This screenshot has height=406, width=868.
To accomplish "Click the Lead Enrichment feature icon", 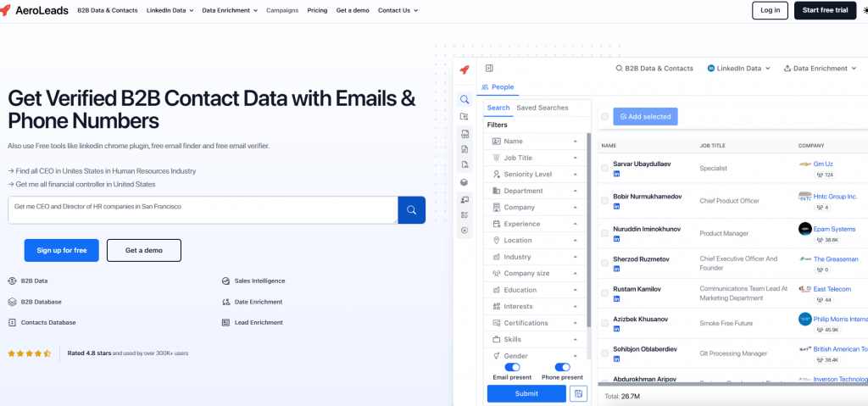I will click(225, 322).
